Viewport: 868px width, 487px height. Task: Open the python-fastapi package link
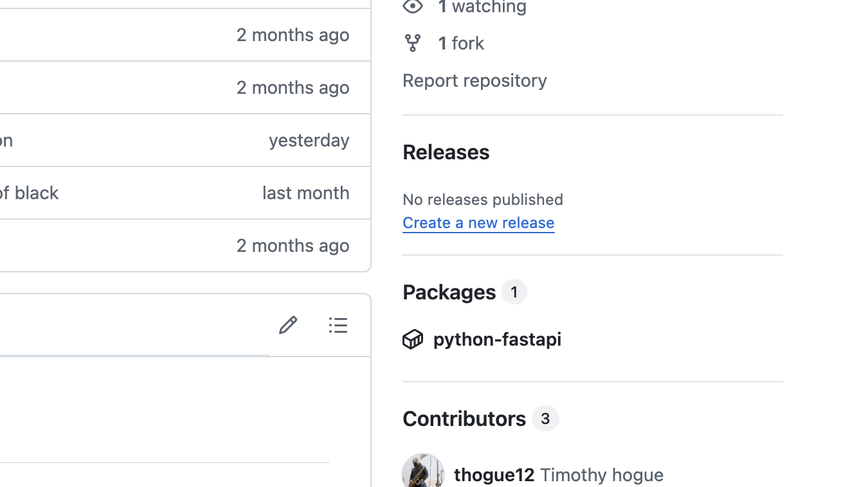pyautogui.click(x=497, y=339)
